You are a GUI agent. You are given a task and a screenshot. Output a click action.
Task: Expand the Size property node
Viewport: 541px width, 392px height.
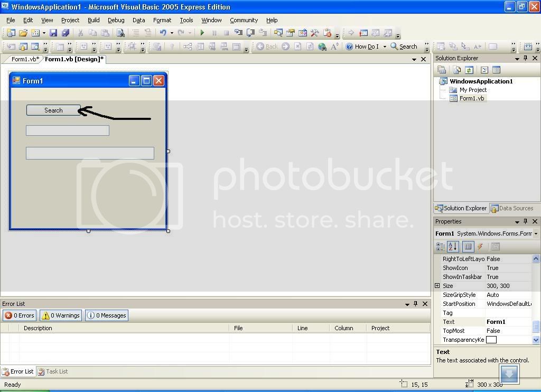pyautogui.click(x=437, y=286)
